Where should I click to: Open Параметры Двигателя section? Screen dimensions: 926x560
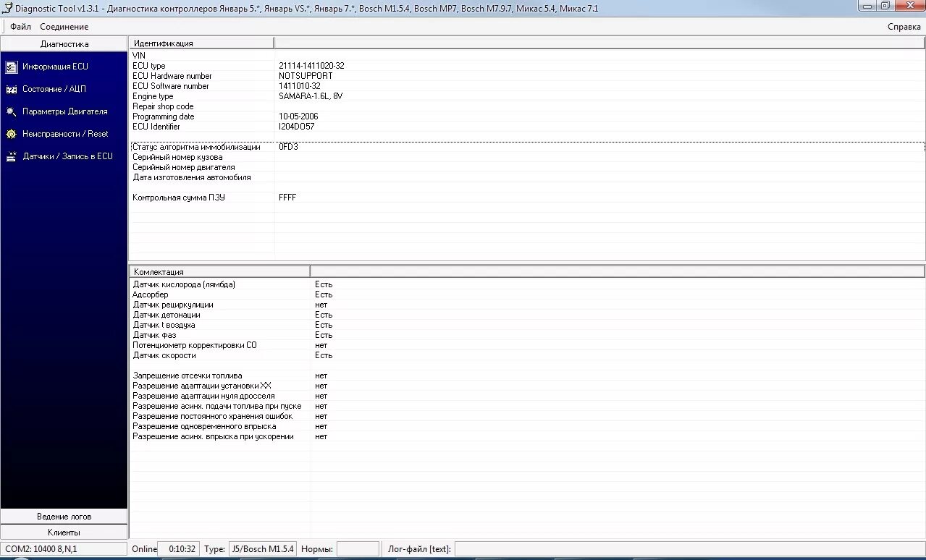[x=65, y=111]
